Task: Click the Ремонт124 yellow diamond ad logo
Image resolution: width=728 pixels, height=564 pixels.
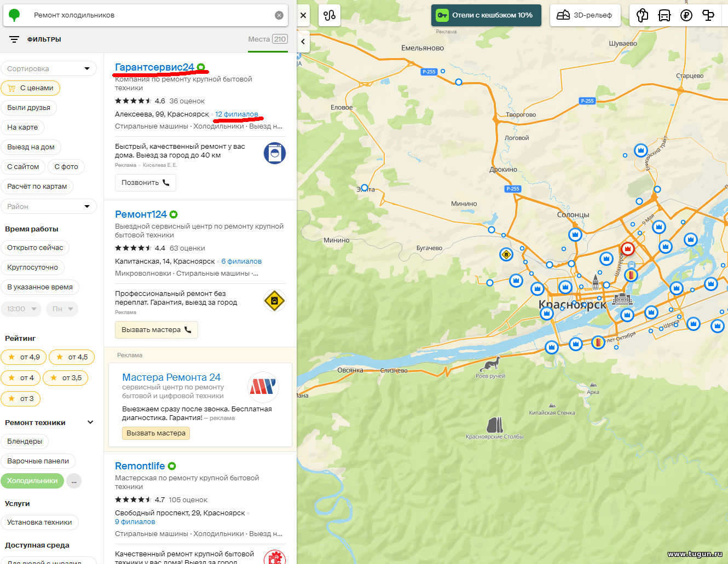Action: pos(275,300)
